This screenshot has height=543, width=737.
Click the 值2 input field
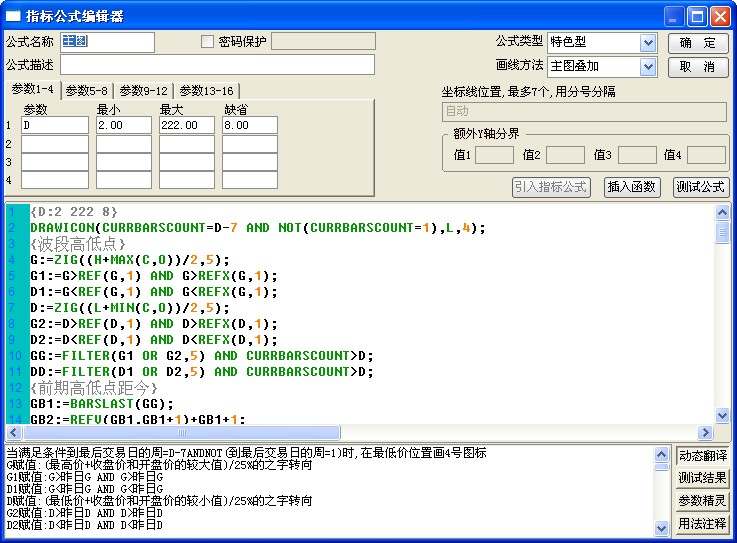tap(565, 155)
